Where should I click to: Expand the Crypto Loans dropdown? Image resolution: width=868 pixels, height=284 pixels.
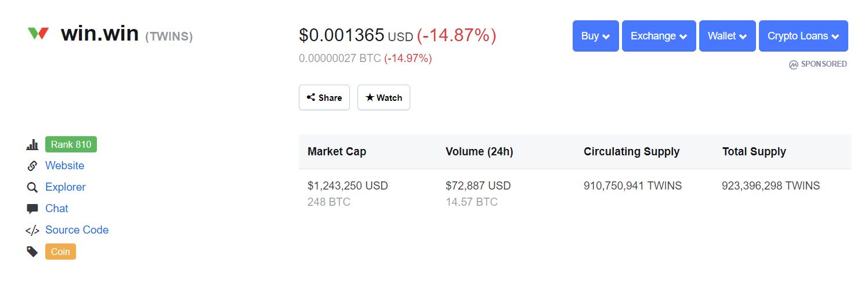tap(804, 36)
